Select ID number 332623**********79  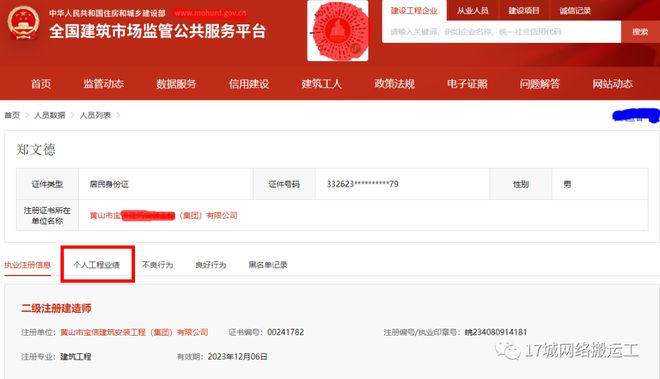click(362, 184)
